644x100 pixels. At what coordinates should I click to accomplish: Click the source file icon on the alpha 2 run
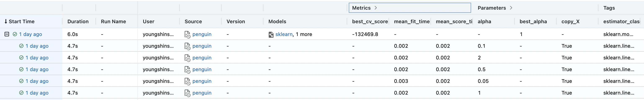coord(187,58)
